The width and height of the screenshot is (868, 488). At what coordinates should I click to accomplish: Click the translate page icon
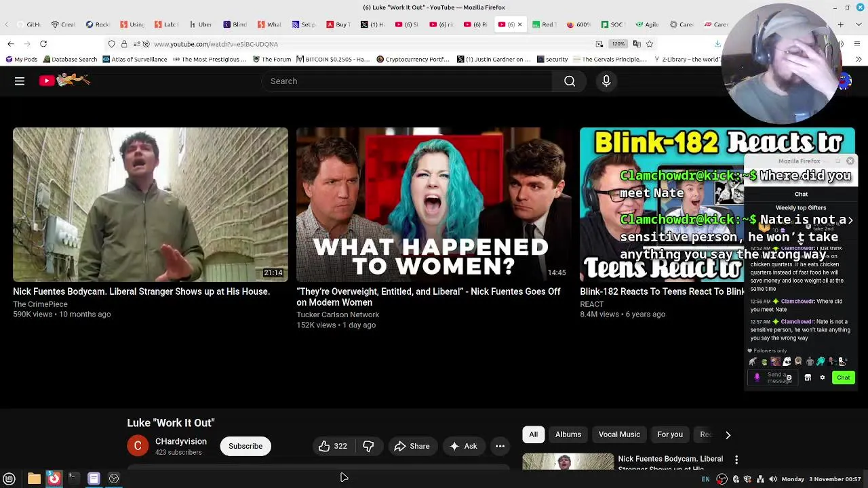637,44
